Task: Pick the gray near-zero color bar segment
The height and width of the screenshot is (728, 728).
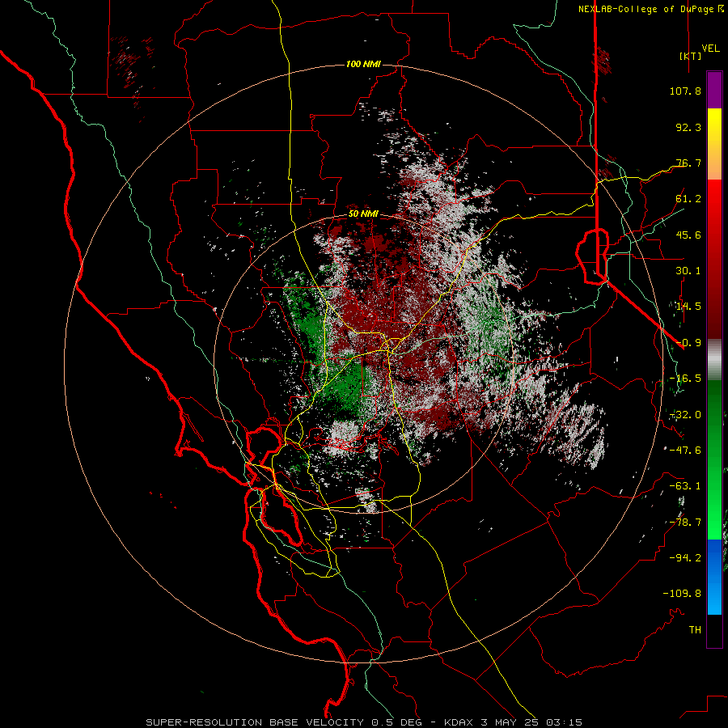Action: pos(714,360)
